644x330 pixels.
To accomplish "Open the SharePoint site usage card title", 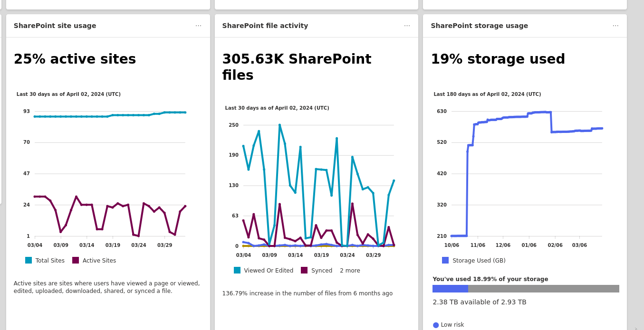I will click(x=55, y=26).
